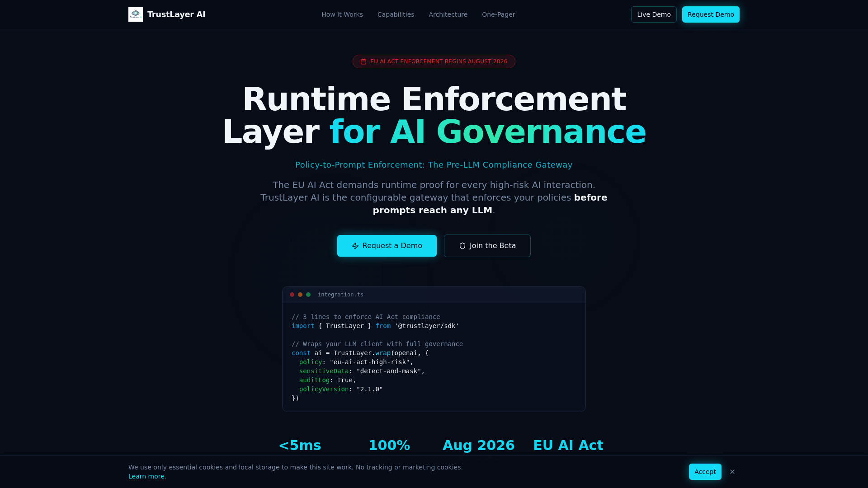Viewport: 868px width, 488px height.
Task: Click the Runtime Enforcement Layer headline
Action: click(x=434, y=116)
